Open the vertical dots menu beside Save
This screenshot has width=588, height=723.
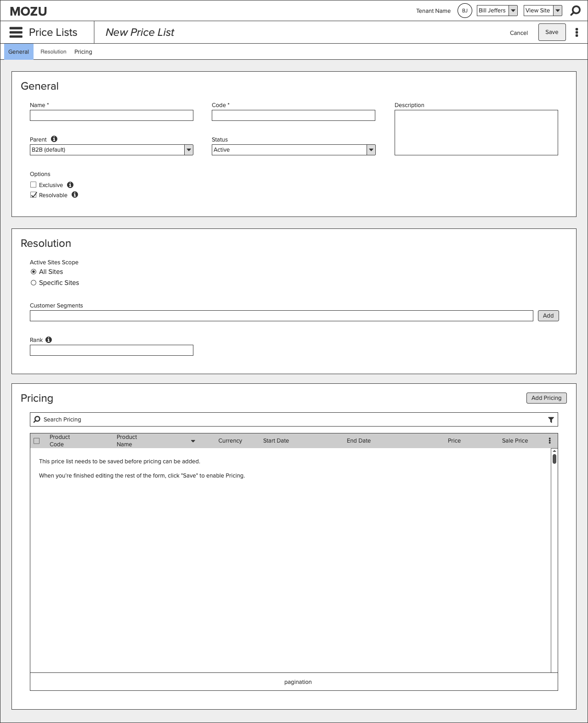point(577,32)
